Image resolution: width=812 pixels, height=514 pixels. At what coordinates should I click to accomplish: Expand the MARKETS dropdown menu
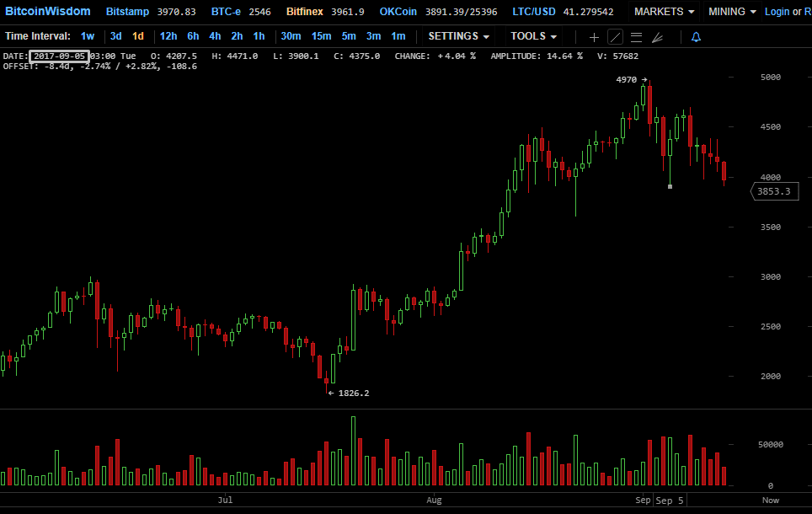[x=665, y=12]
